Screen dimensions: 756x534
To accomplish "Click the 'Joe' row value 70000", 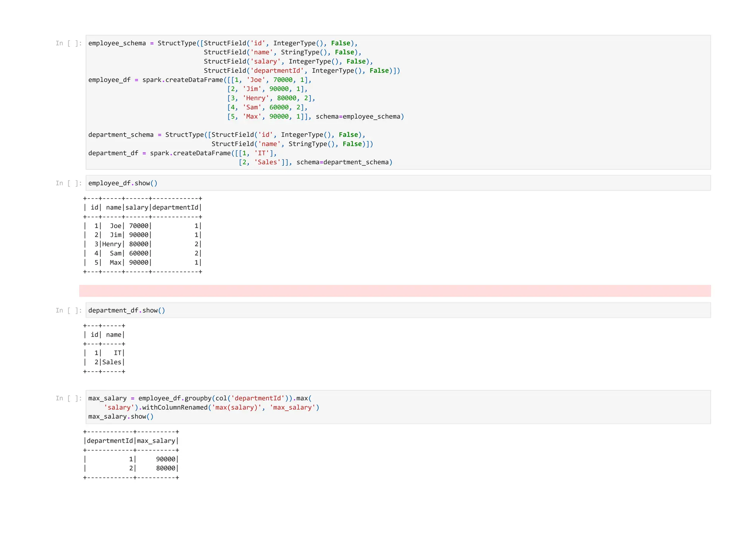I will 139,226.
